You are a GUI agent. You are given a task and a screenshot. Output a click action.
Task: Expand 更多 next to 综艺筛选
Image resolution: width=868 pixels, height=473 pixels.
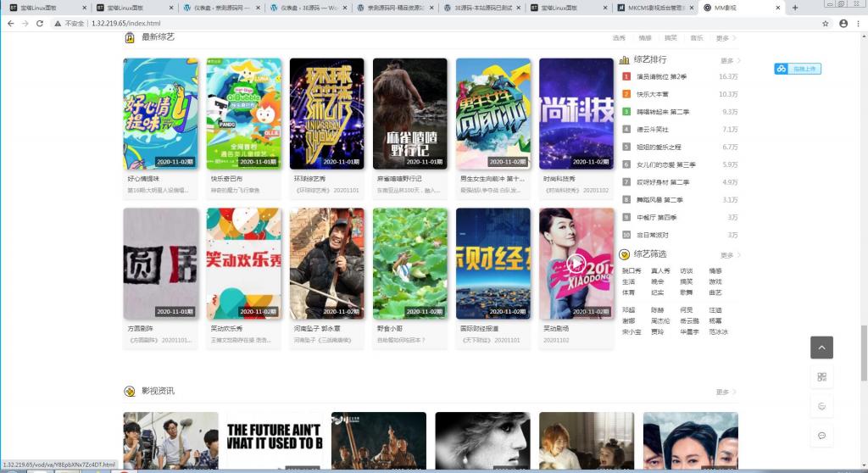[728, 255]
